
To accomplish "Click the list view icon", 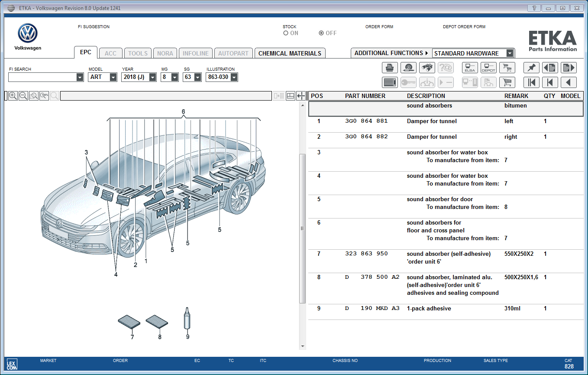I will 390,82.
